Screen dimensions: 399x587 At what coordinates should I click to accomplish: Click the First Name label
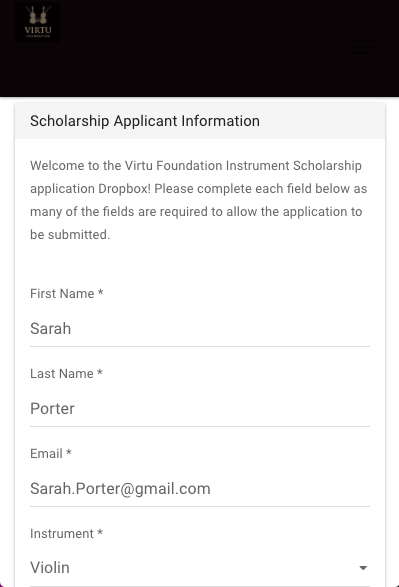[x=62, y=294]
